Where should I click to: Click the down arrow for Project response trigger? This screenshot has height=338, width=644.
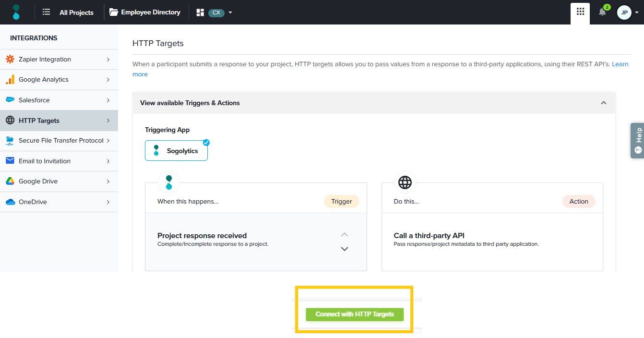pyautogui.click(x=344, y=249)
